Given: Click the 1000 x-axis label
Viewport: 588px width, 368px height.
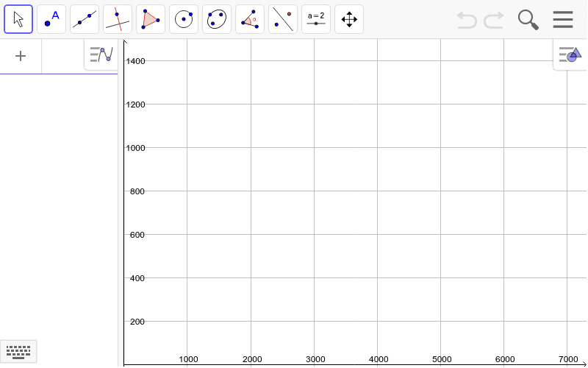Looking at the screenshot, I should click(188, 360).
